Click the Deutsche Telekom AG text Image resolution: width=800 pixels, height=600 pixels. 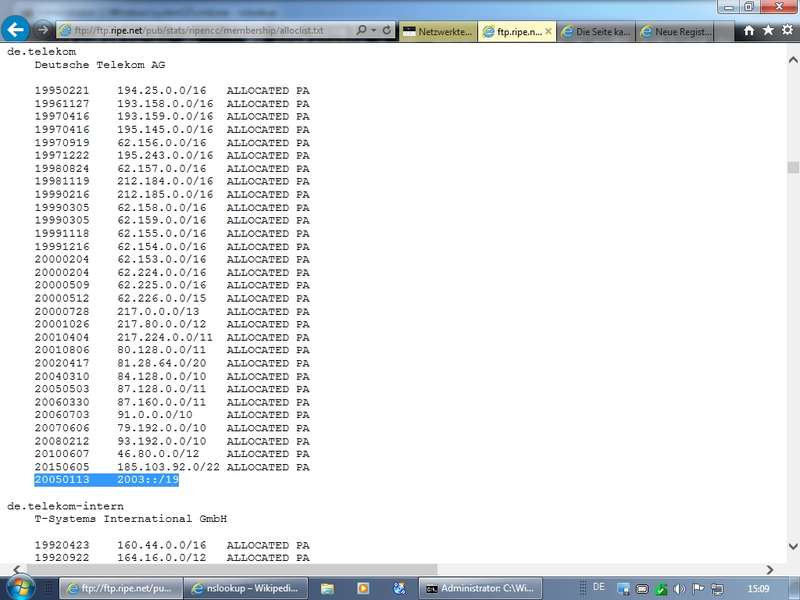[x=100, y=65]
